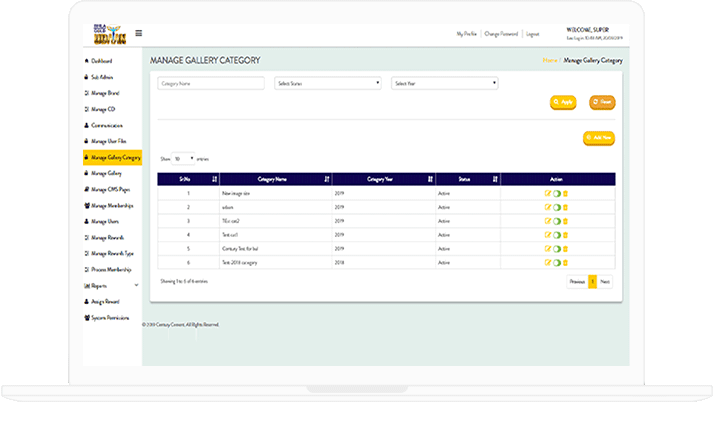715x430 pixels.
Task: Open the Change Password link
Action: [501, 34]
